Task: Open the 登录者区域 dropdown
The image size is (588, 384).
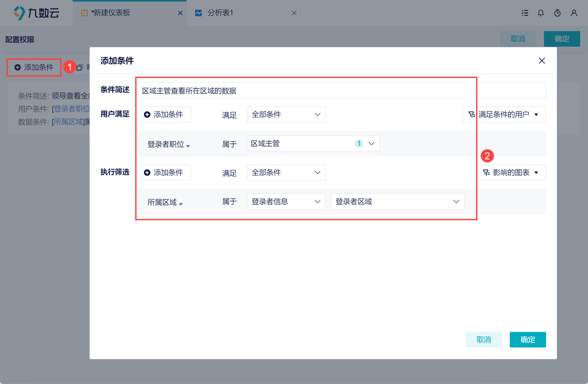Action: pos(397,202)
